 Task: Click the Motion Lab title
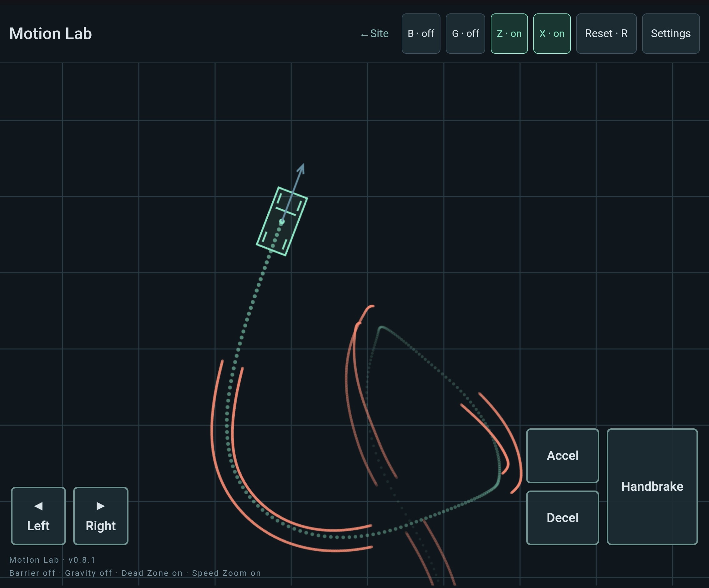[x=51, y=33]
